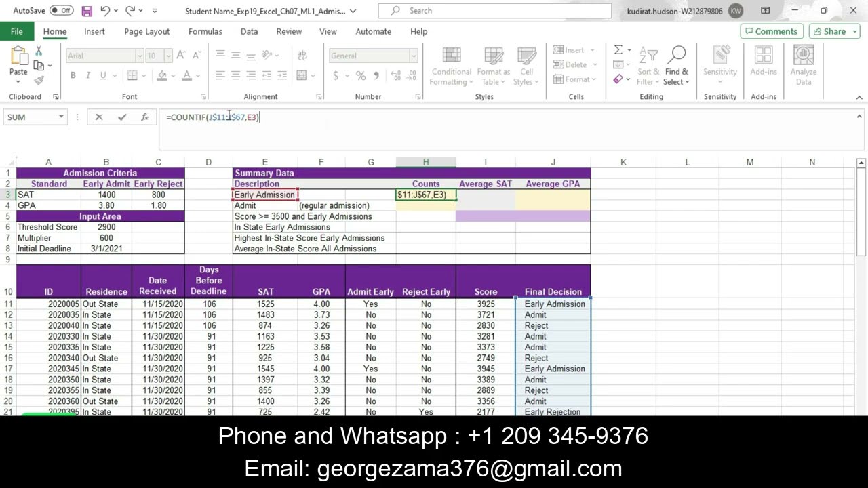Switch to the Insert tab
868x488 pixels.
point(94,31)
